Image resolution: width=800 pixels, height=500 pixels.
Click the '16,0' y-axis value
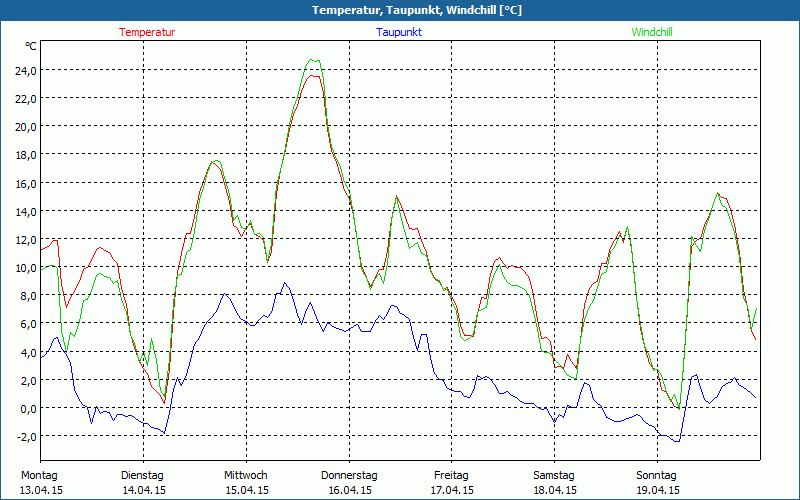pyautogui.click(x=26, y=183)
